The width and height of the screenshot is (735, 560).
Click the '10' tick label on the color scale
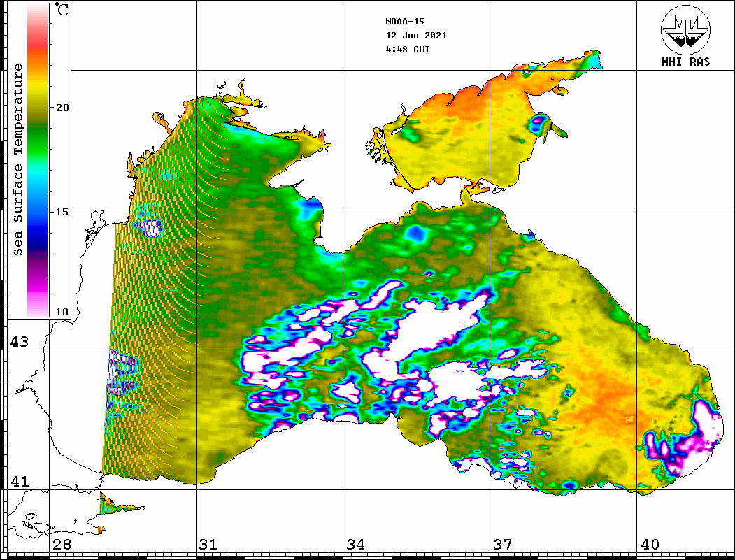pos(62,312)
